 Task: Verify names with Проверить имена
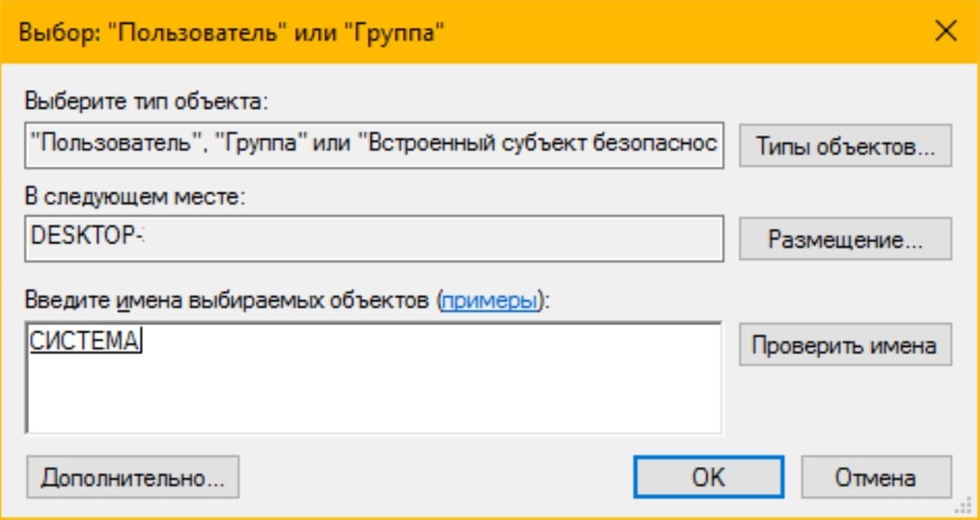[845, 344]
